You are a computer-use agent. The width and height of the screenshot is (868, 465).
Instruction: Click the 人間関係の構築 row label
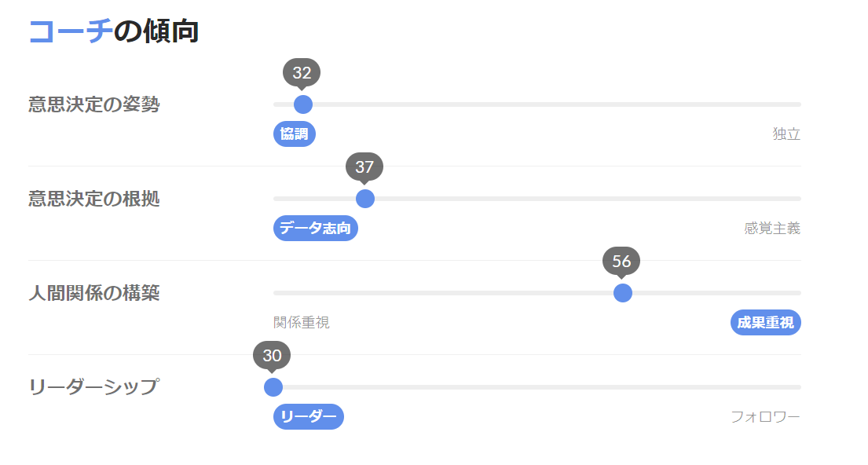(94, 293)
